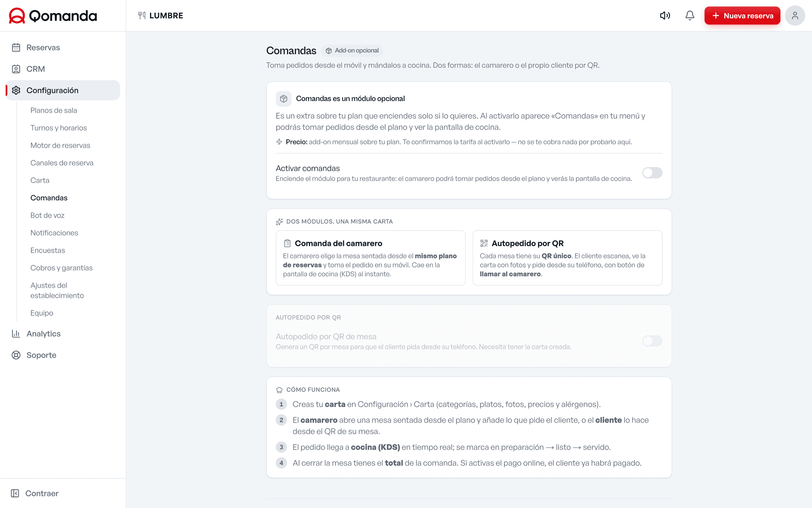Toggle the sound speaker icon
Image resolution: width=812 pixels, height=508 pixels.
(665, 16)
